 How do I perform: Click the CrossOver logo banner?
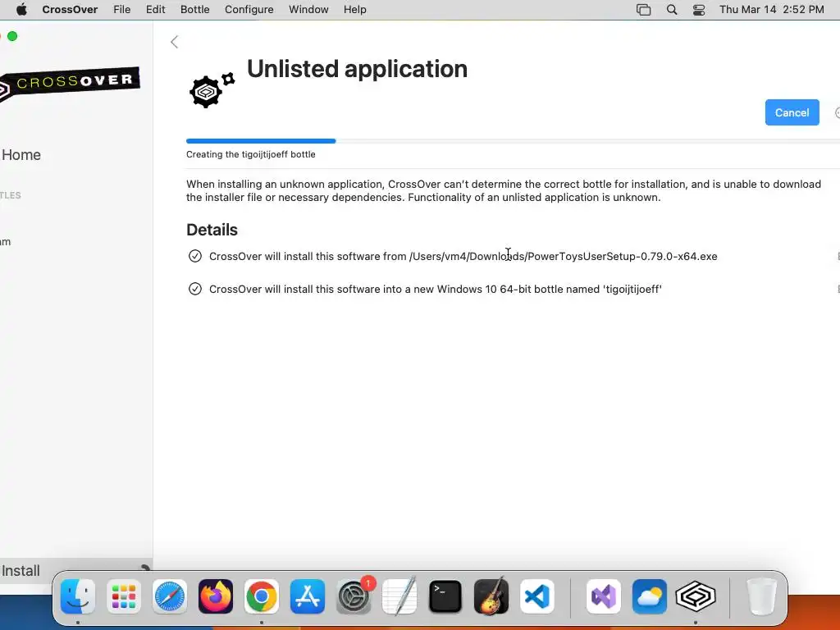pyautogui.click(x=70, y=84)
